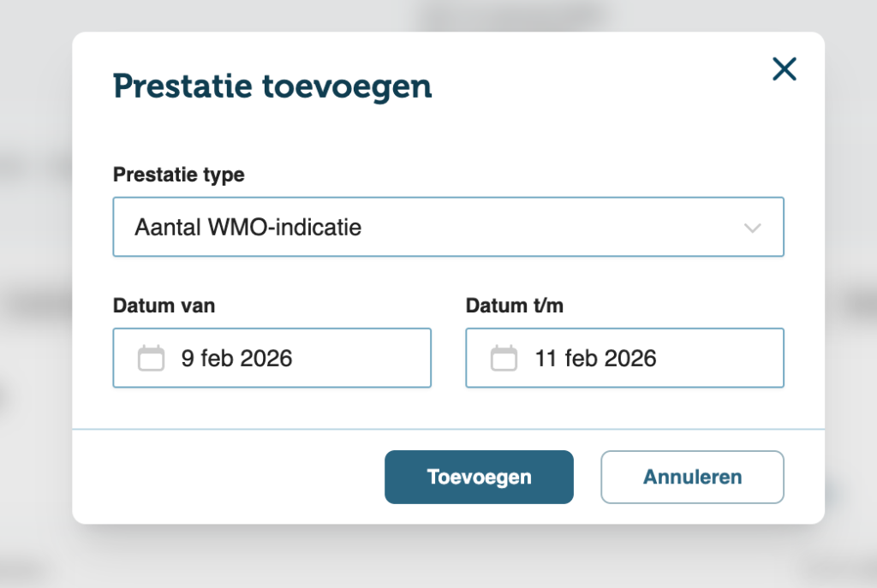This screenshot has width=877, height=588.
Task: Select the chevron on the Prestatie type field
Action: point(752,228)
